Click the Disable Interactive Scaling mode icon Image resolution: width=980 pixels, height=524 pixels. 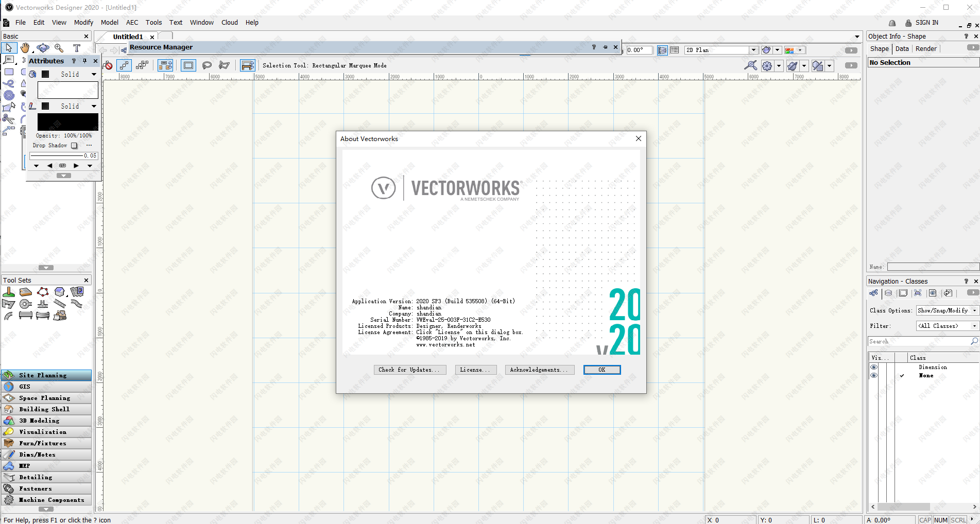(x=109, y=65)
